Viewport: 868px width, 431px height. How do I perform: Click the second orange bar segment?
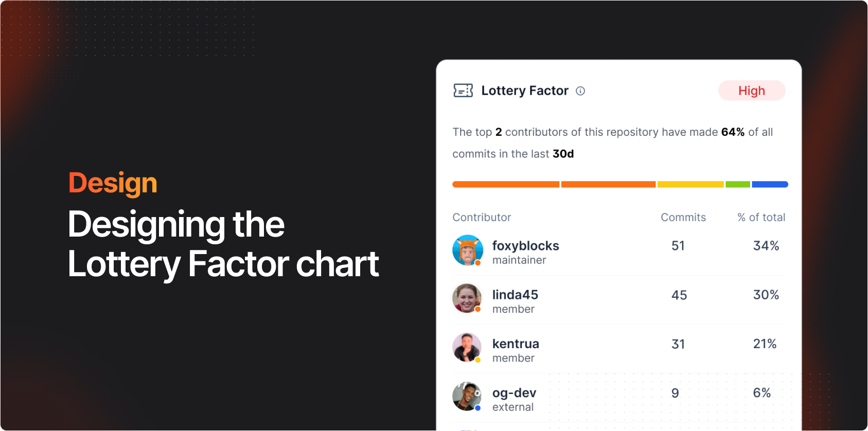[608, 184]
